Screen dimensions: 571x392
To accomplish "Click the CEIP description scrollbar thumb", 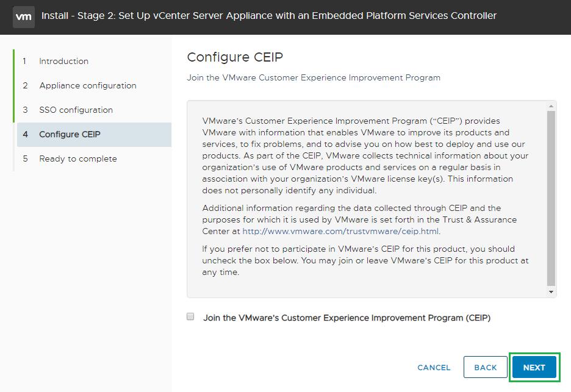I will (x=551, y=198).
